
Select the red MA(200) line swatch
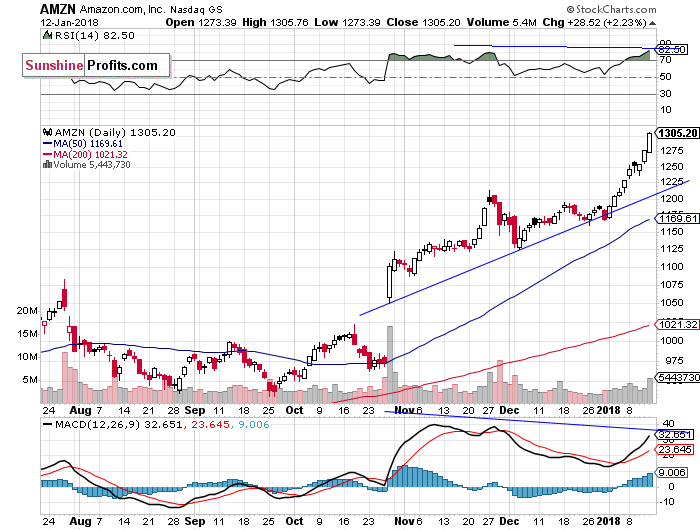point(47,154)
